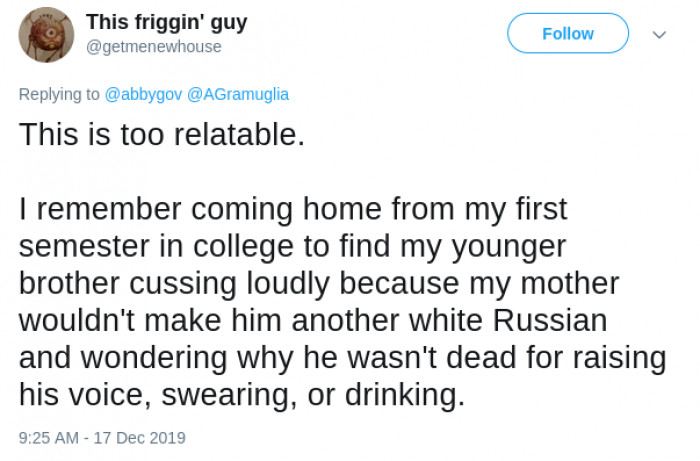This screenshot has height=461, width=700.
Task: Open the "This friggin' guy" display name
Action: [x=166, y=22]
